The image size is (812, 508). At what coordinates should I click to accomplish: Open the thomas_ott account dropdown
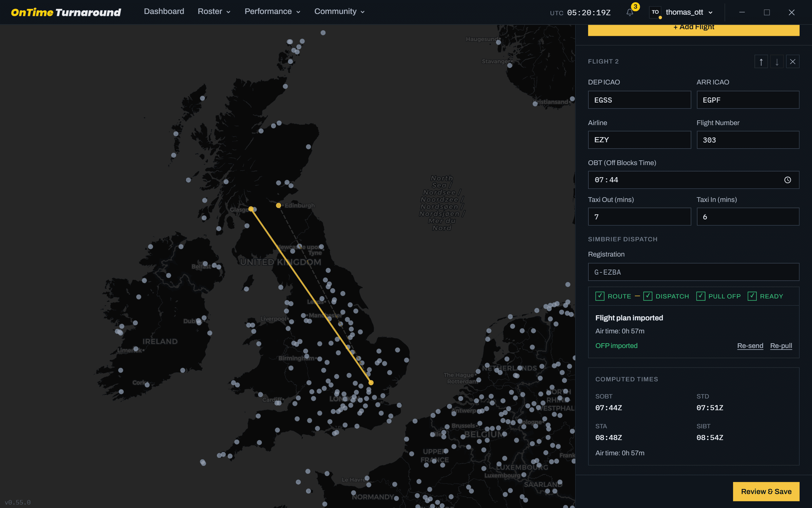click(x=689, y=12)
